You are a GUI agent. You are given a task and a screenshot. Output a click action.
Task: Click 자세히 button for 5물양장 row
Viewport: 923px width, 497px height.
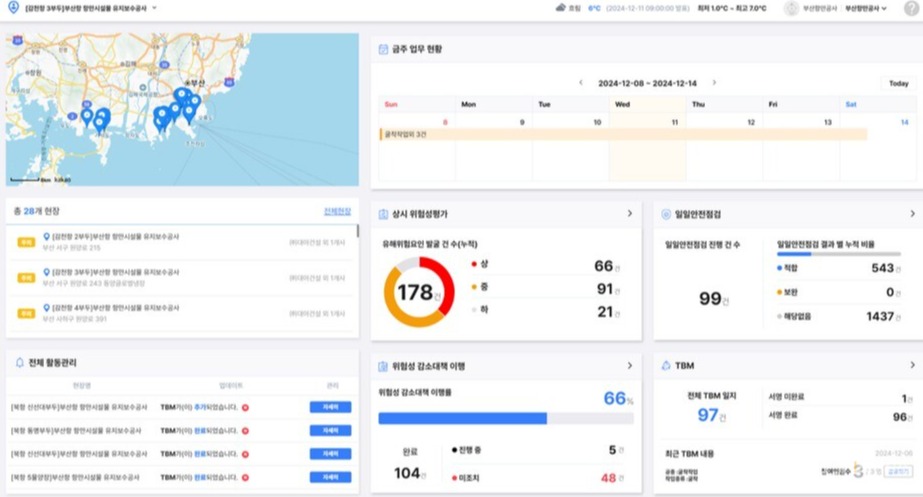click(330, 477)
